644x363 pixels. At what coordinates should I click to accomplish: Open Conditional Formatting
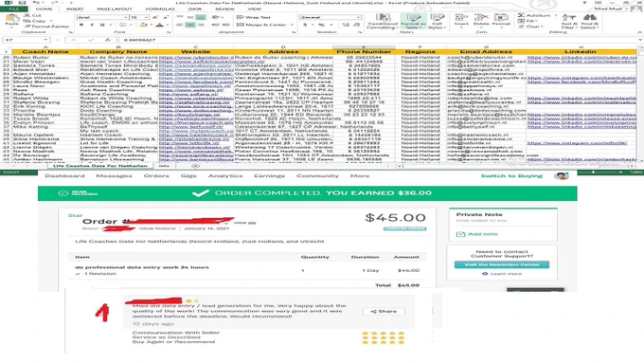pyautogui.click(x=383, y=22)
